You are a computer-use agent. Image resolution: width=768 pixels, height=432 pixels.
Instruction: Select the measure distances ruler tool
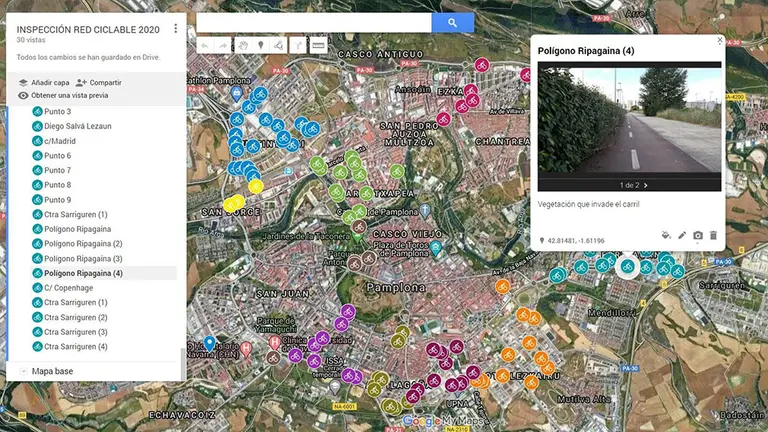pos(318,46)
